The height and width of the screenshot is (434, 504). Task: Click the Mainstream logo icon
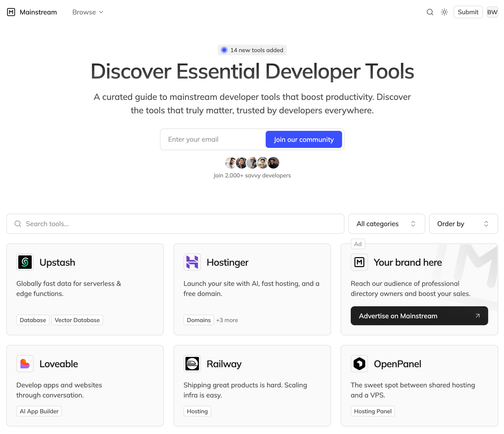pos(11,12)
